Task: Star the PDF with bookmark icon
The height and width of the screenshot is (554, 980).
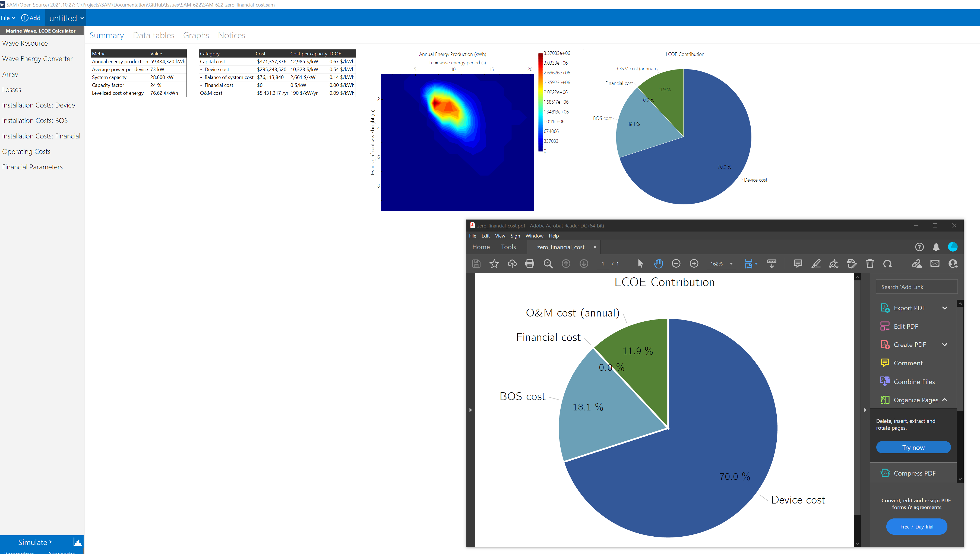Action: (494, 263)
